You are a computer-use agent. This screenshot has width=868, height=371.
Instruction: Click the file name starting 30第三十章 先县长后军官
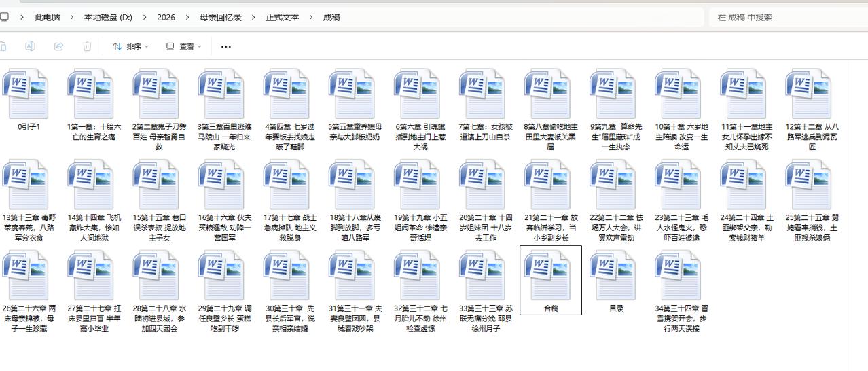290,318
